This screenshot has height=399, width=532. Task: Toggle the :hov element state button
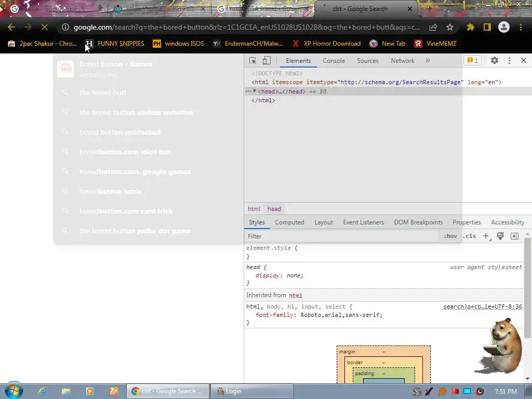450,236
